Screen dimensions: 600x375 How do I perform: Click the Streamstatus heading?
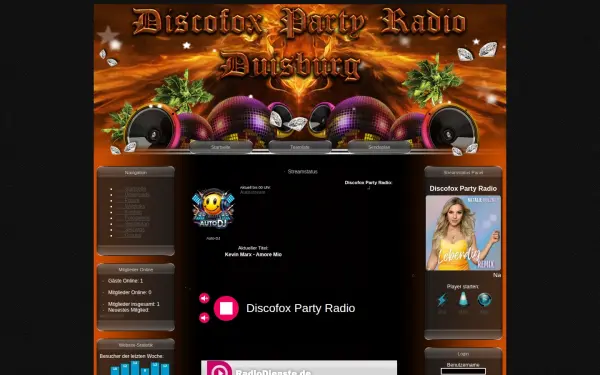tap(303, 172)
